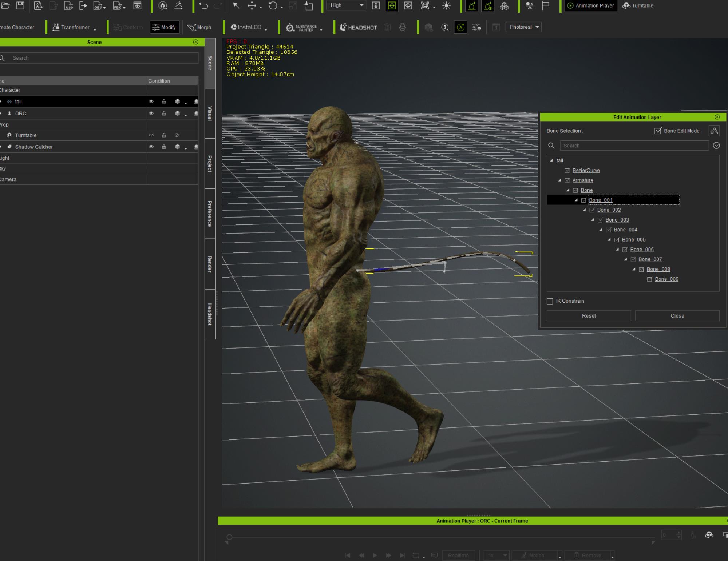Click the turntable icon in Animation Player
This screenshot has height=561, width=728.
[x=709, y=535]
